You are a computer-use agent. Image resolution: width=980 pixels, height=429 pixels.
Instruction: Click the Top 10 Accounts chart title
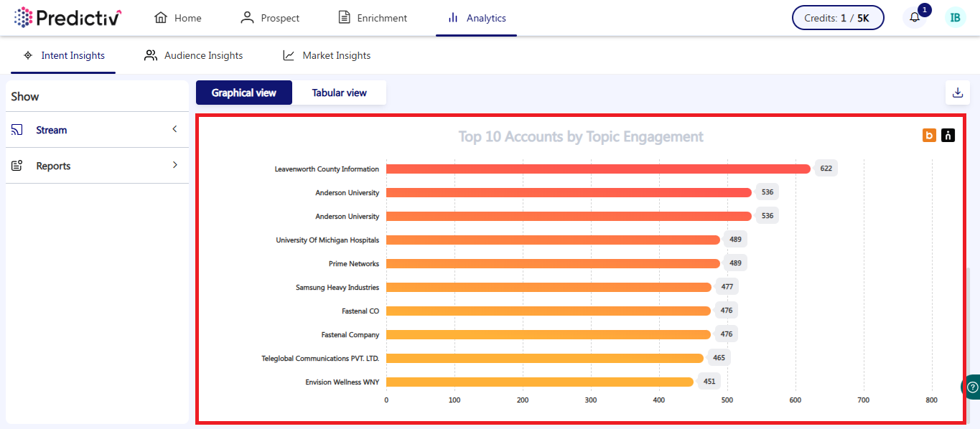pyautogui.click(x=581, y=136)
